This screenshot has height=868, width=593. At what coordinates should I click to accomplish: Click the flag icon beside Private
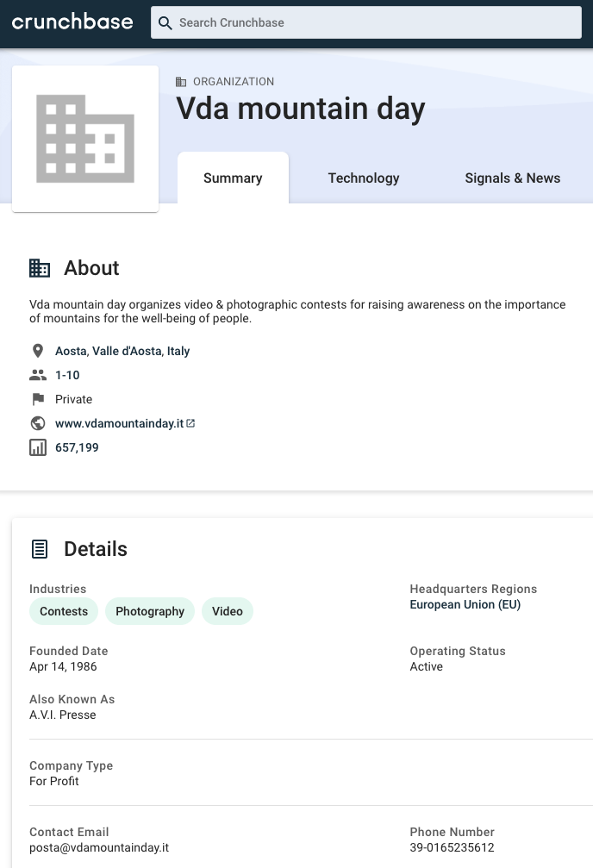38,399
